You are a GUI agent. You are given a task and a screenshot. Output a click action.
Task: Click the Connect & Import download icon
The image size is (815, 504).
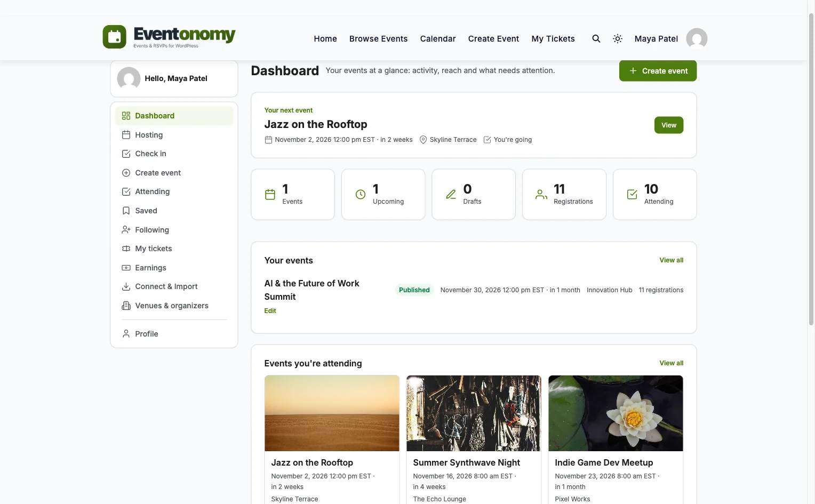click(126, 286)
